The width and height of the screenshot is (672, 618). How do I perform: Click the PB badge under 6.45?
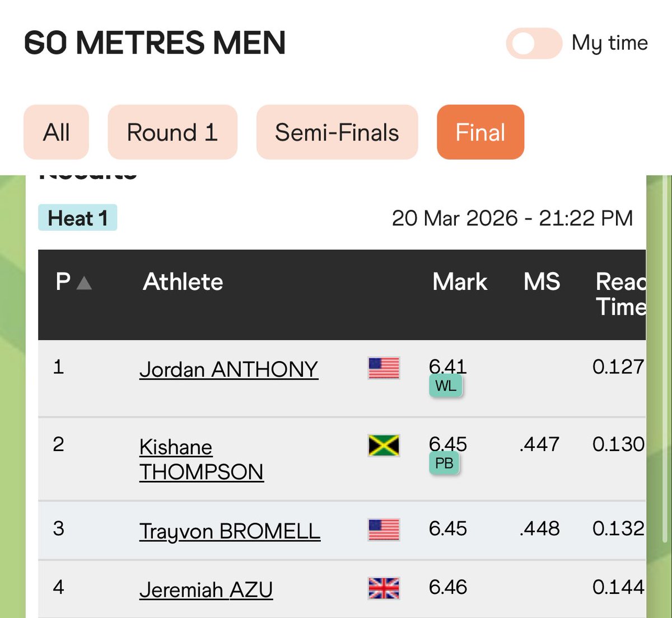click(444, 464)
